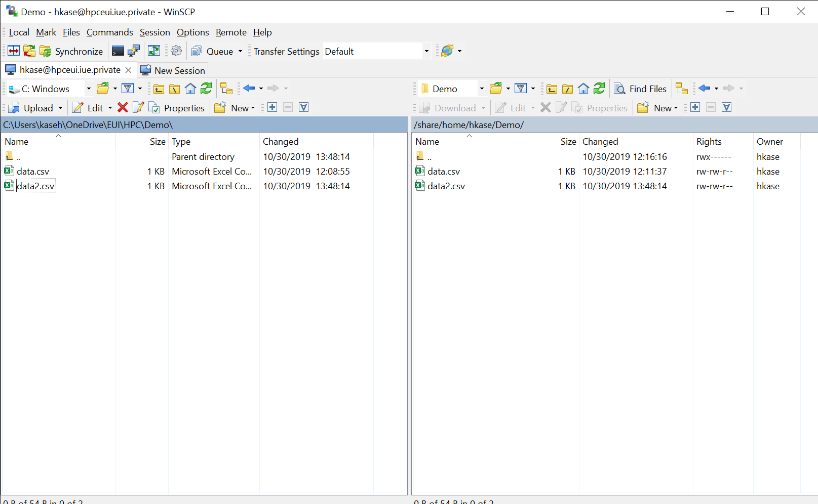Open the Local menu
The width and height of the screenshot is (818, 504).
click(x=19, y=32)
